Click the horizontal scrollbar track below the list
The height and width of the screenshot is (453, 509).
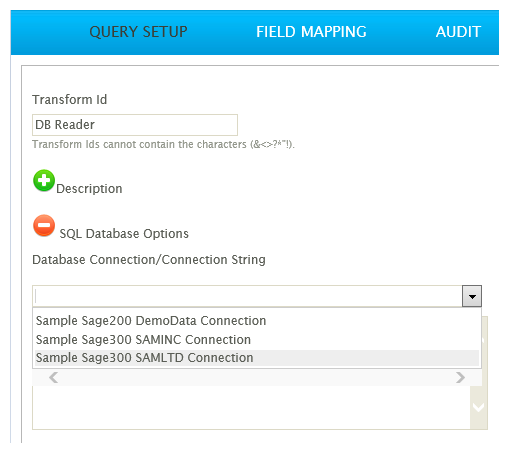(x=257, y=378)
